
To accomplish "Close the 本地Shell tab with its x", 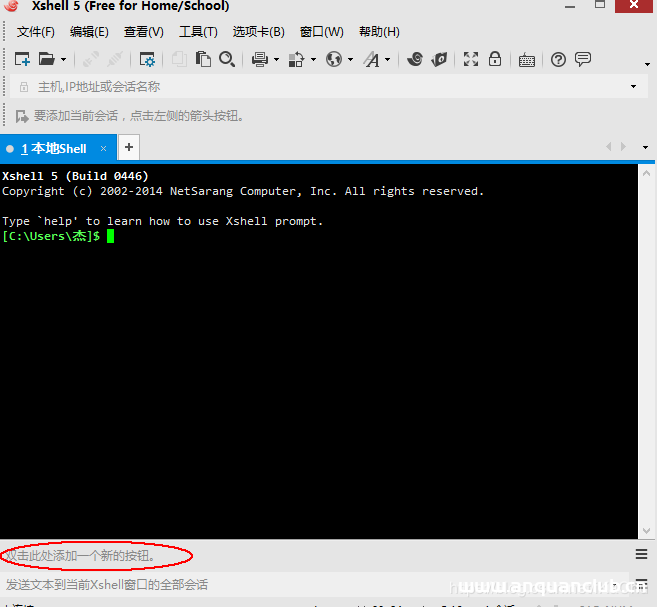I will pos(103,148).
